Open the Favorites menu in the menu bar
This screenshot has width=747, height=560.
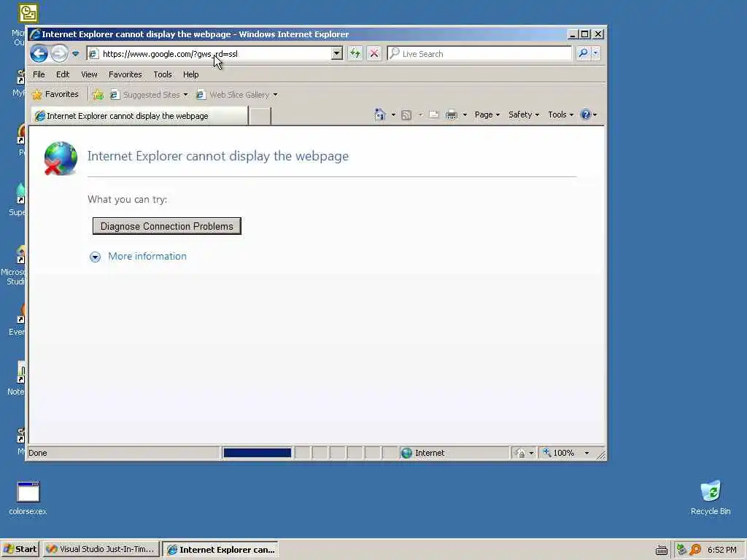pos(125,74)
